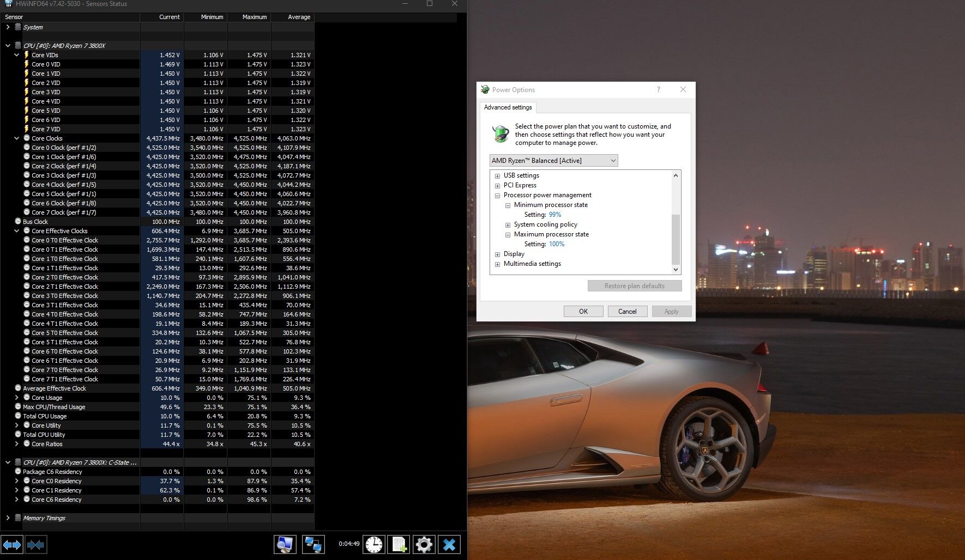The image size is (965, 560).
Task: Select the Core Utility row
Action: (157, 425)
